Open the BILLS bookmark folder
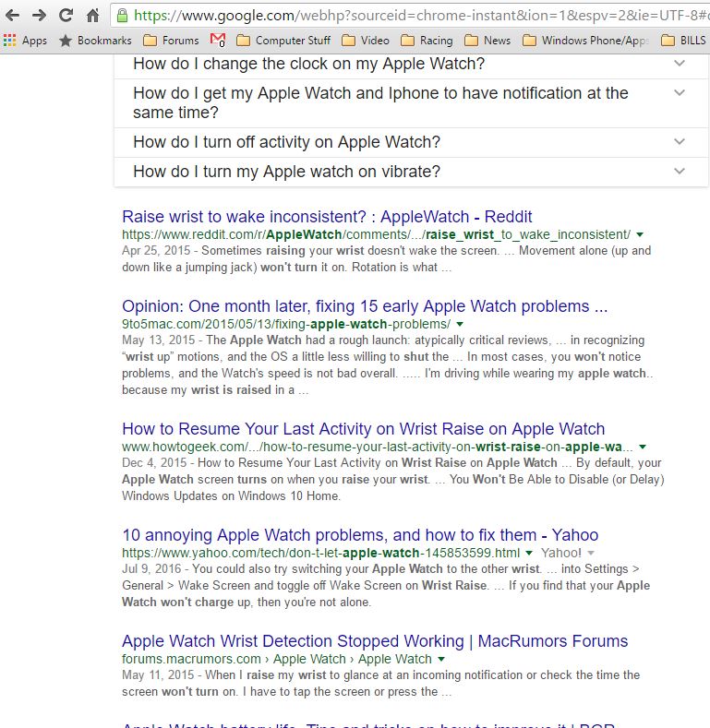The width and height of the screenshot is (710, 728). click(683, 41)
